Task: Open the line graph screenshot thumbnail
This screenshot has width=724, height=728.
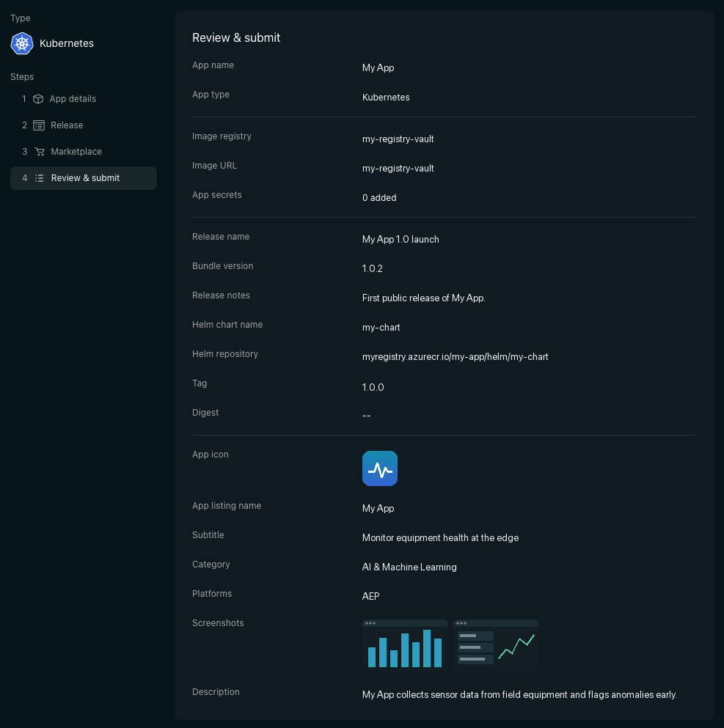Action: pyautogui.click(x=496, y=645)
